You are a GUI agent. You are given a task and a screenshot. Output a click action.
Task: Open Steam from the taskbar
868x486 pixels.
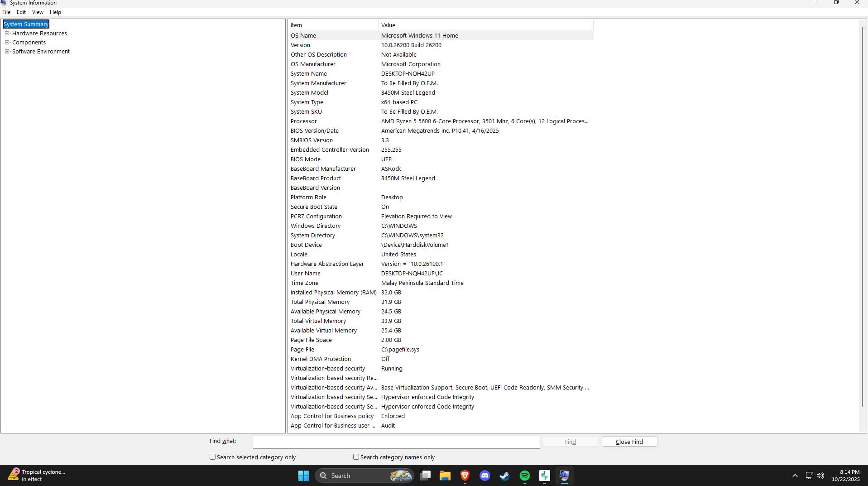click(x=505, y=476)
